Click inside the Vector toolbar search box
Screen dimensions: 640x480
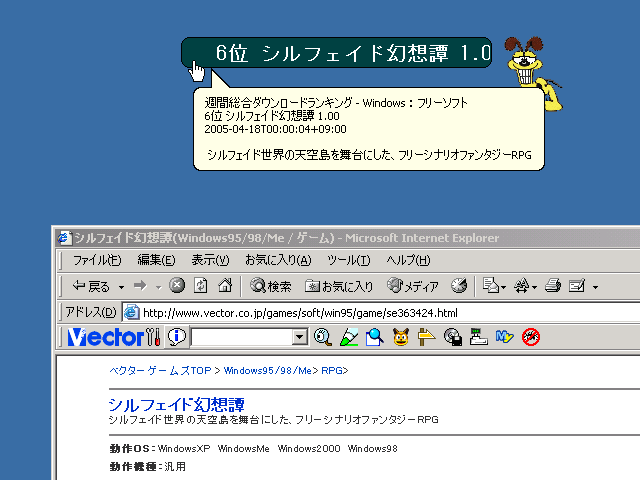point(242,337)
